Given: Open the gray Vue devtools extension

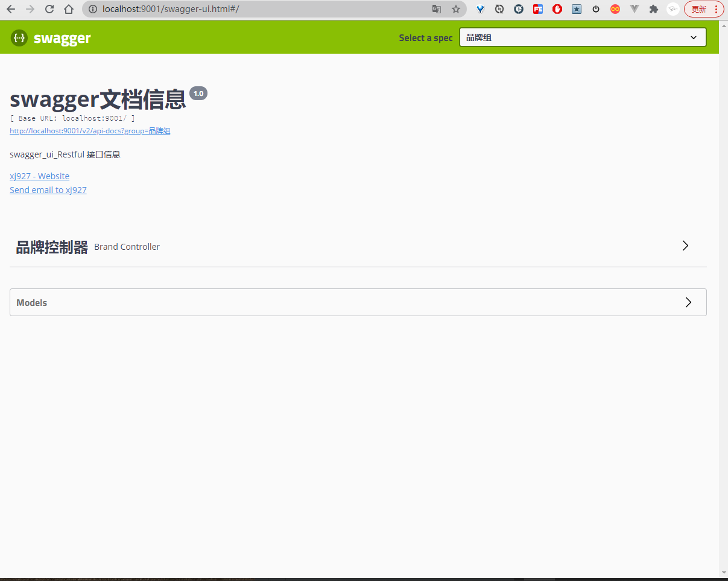Looking at the screenshot, I should 635,9.
